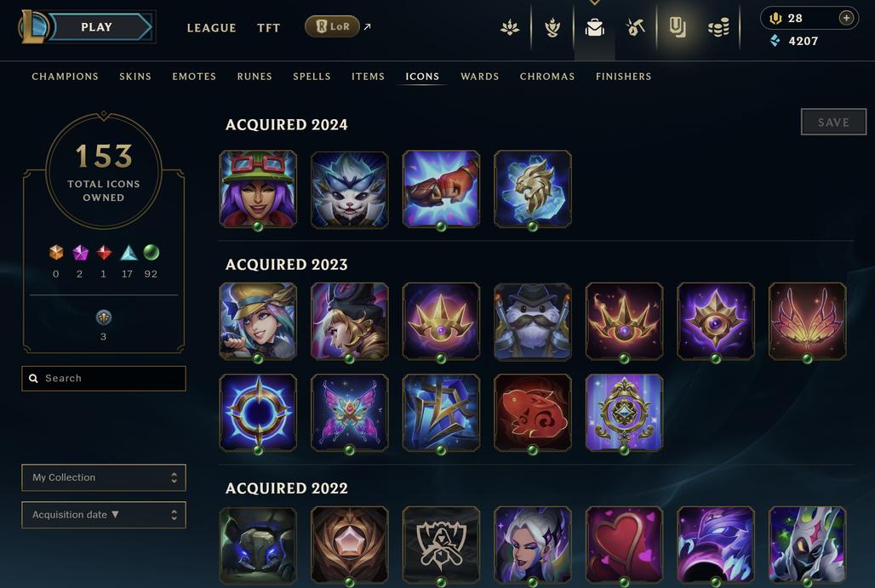Click the legendary red gem filter icon
875x588 pixels.
tap(104, 253)
